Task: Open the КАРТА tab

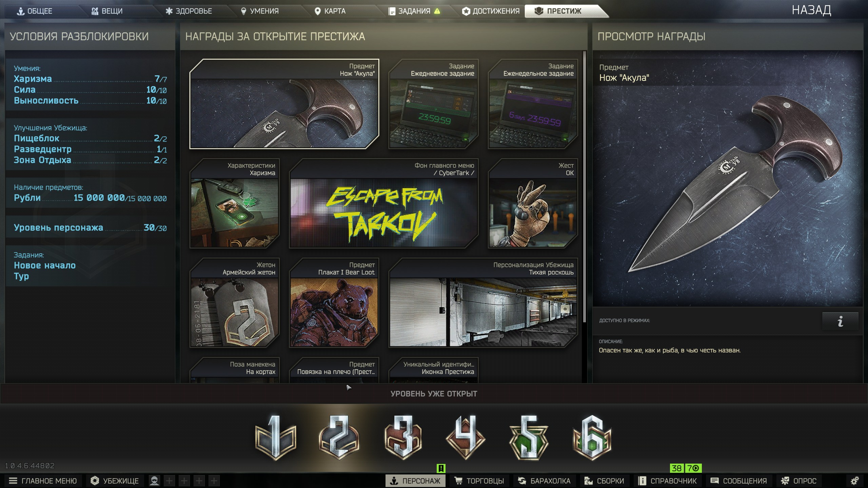Action: pos(330,11)
